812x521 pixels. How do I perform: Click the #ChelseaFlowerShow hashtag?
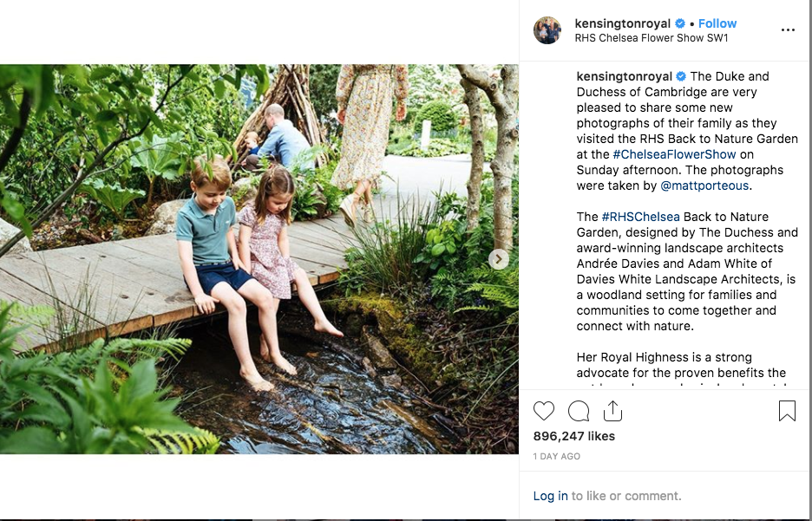pyautogui.click(x=674, y=154)
